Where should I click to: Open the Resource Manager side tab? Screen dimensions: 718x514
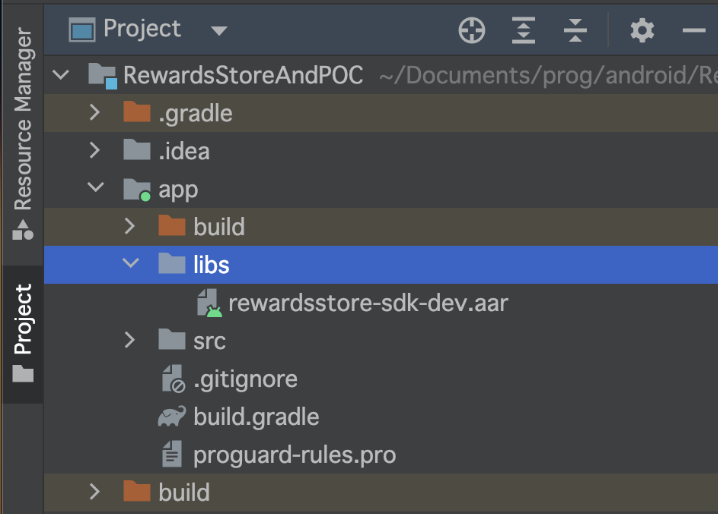pyautogui.click(x=22, y=133)
